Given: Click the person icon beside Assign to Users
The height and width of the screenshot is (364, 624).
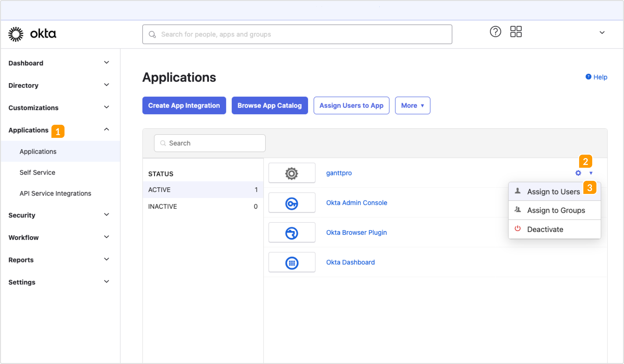Looking at the screenshot, I should pyautogui.click(x=517, y=191).
